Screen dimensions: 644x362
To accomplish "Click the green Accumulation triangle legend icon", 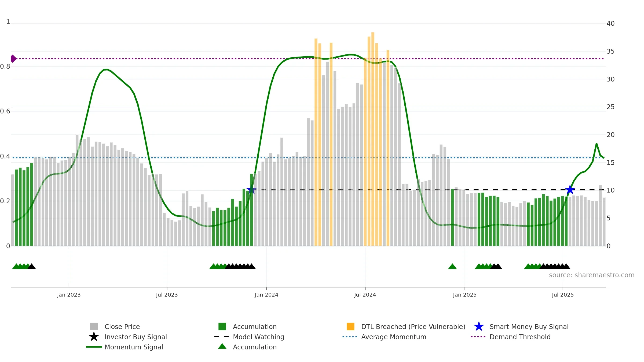I will [222, 346].
